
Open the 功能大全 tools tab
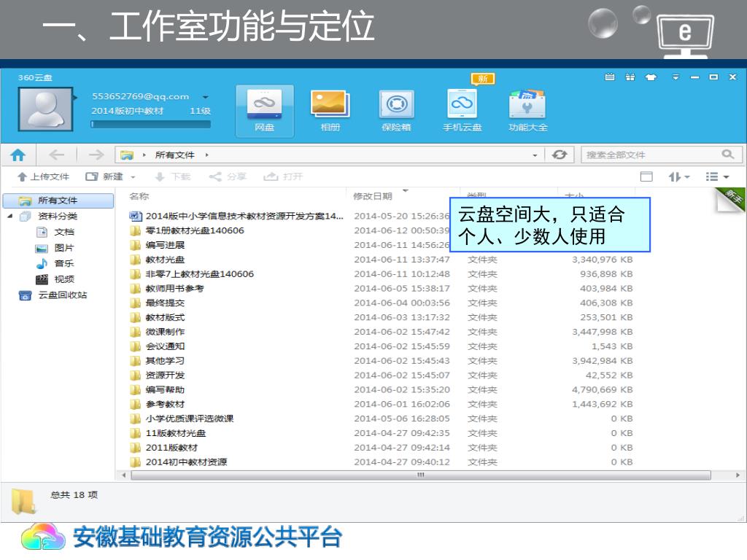(x=528, y=112)
